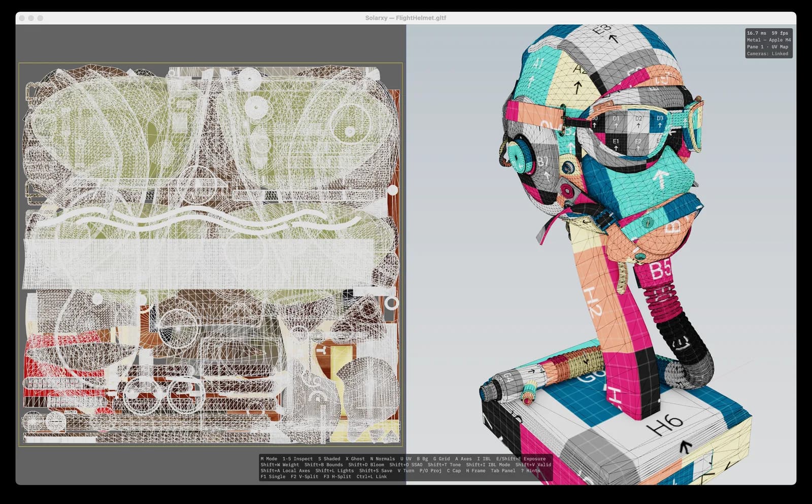Click the 'Cameras: Linked' status line
This screenshot has width=812, height=504.
pos(768,54)
